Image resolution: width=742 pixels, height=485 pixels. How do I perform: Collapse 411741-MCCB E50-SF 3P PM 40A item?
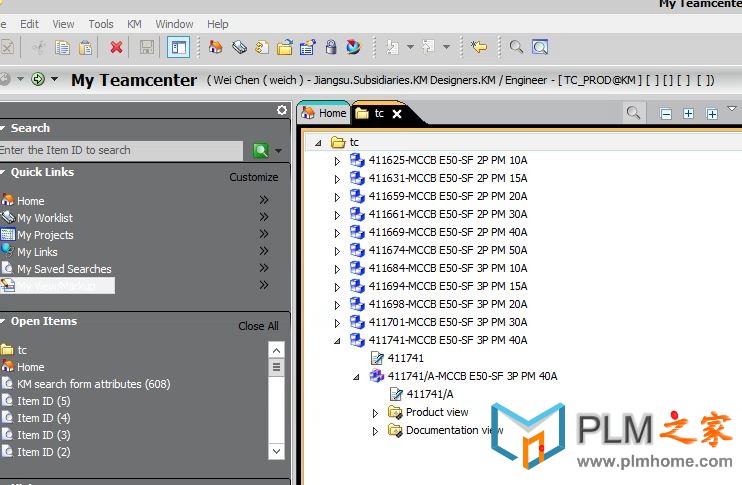[337, 341]
